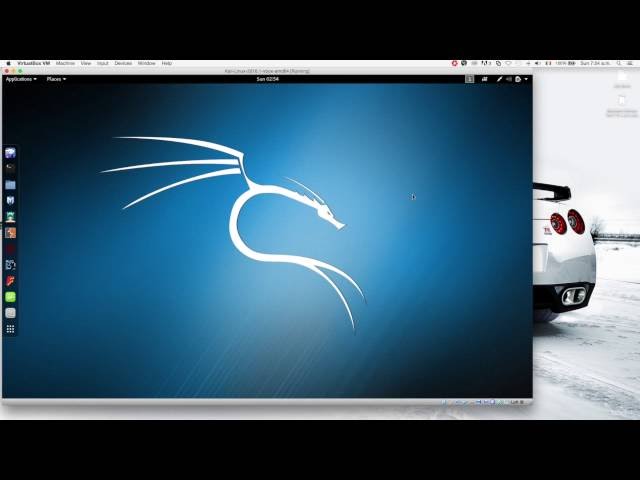Expand Kali system menu dropdown arrow
The width and height of the screenshot is (640, 480).
coord(526,79)
